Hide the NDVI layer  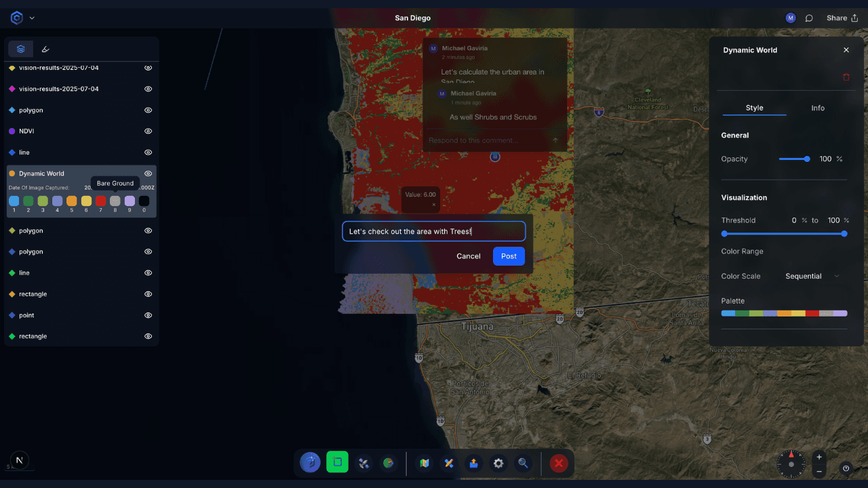click(148, 131)
